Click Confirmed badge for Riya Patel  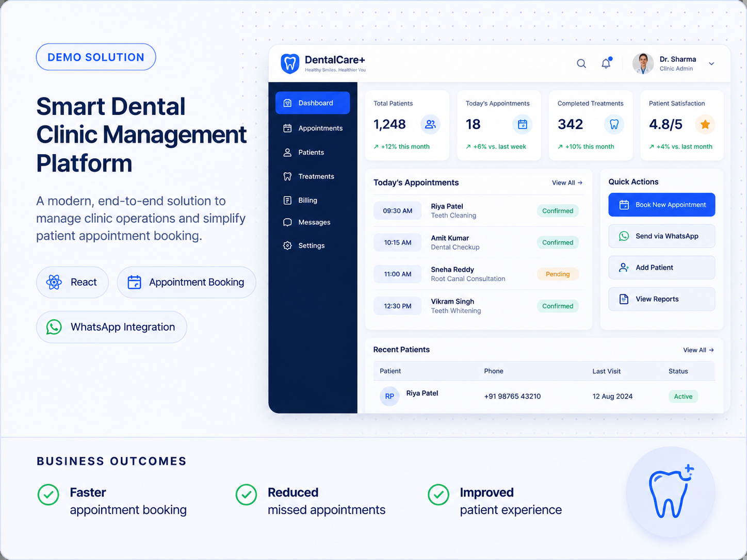tap(558, 211)
